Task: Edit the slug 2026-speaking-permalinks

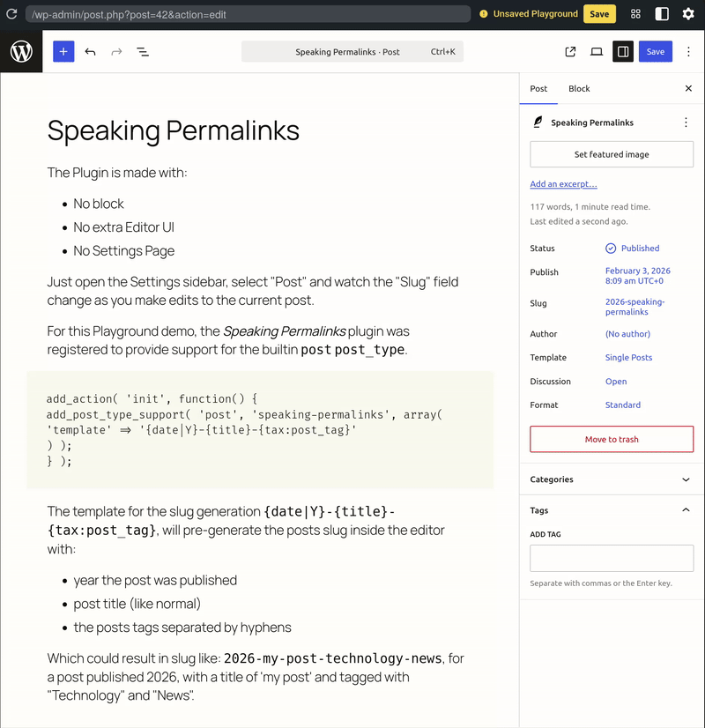Action: click(x=634, y=307)
